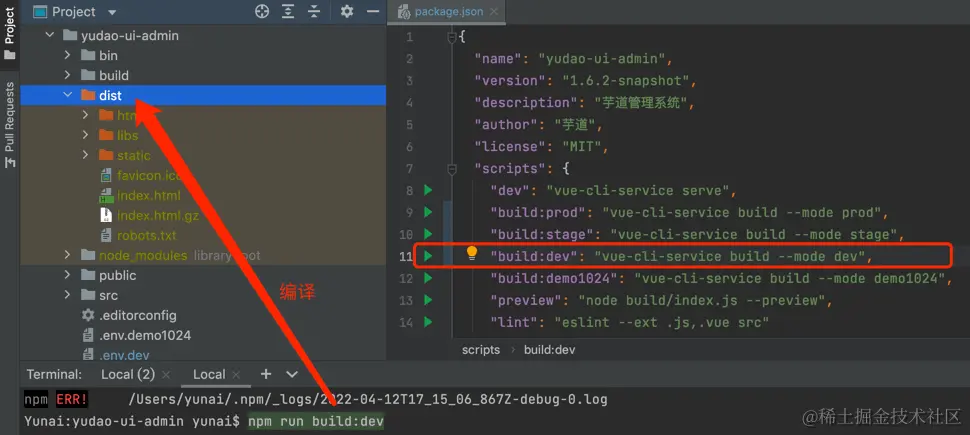Select the src folder row
The height and width of the screenshot is (435, 970).
[x=203, y=295]
